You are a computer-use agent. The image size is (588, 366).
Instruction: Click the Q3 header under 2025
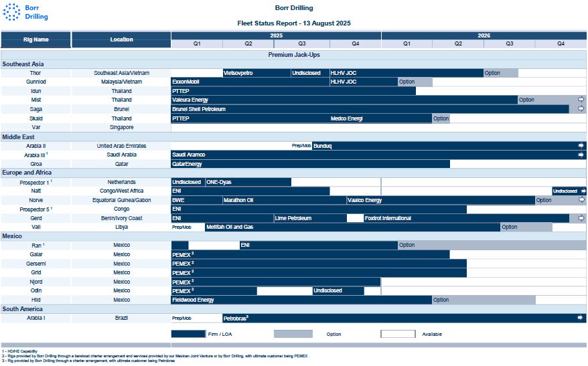[x=302, y=43]
